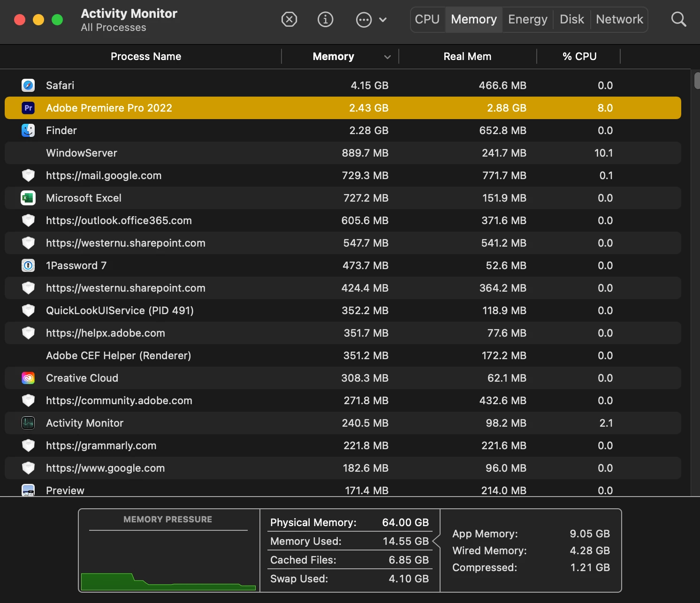Click the Finder face icon
Screen dimensions: 700x603
coord(28,130)
